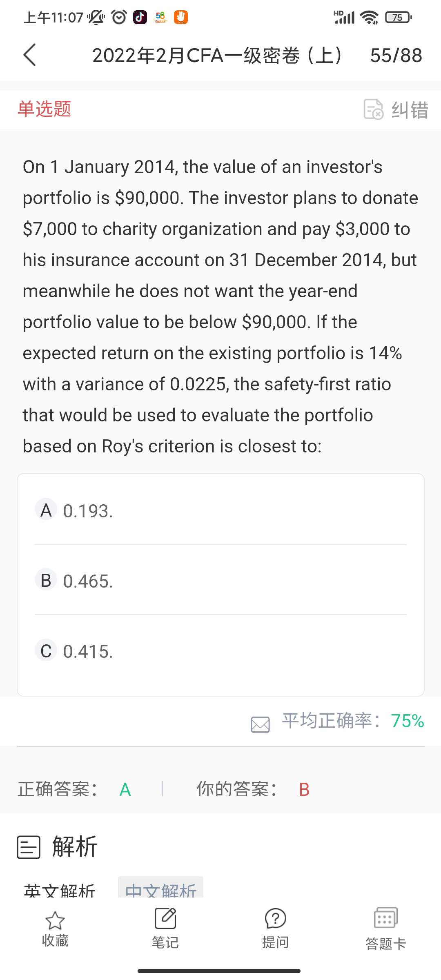This screenshot has width=441, height=980.
Task: Tap the 平均正确率 75% statistic
Action: 353,721
